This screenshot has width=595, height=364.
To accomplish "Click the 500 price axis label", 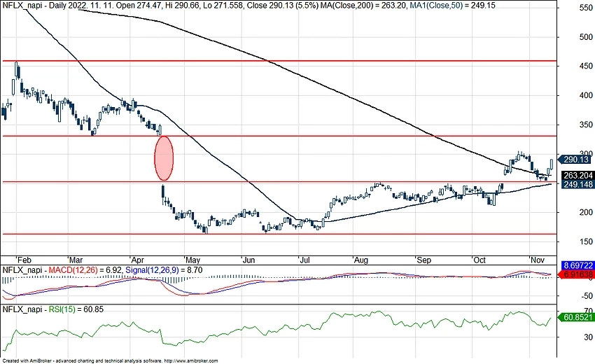I will pyautogui.click(x=586, y=37).
